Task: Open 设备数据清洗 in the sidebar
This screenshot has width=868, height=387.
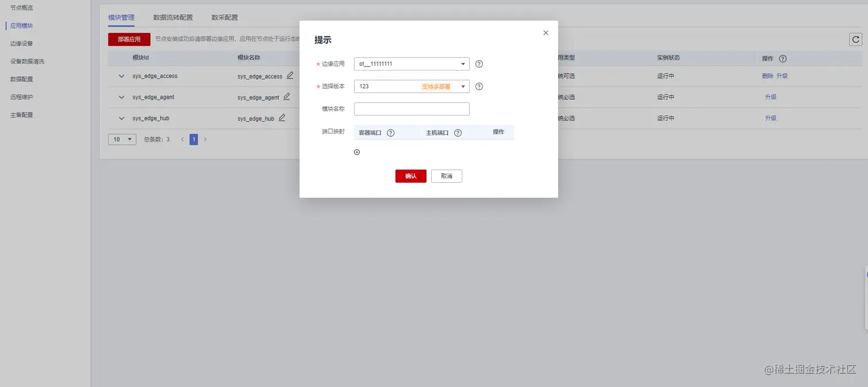Action: (27, 61)
